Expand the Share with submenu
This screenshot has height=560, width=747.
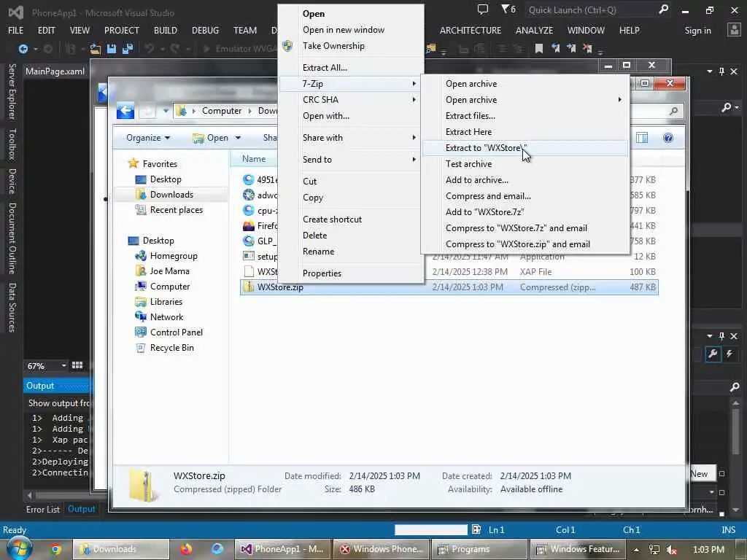tap(351, 138)
